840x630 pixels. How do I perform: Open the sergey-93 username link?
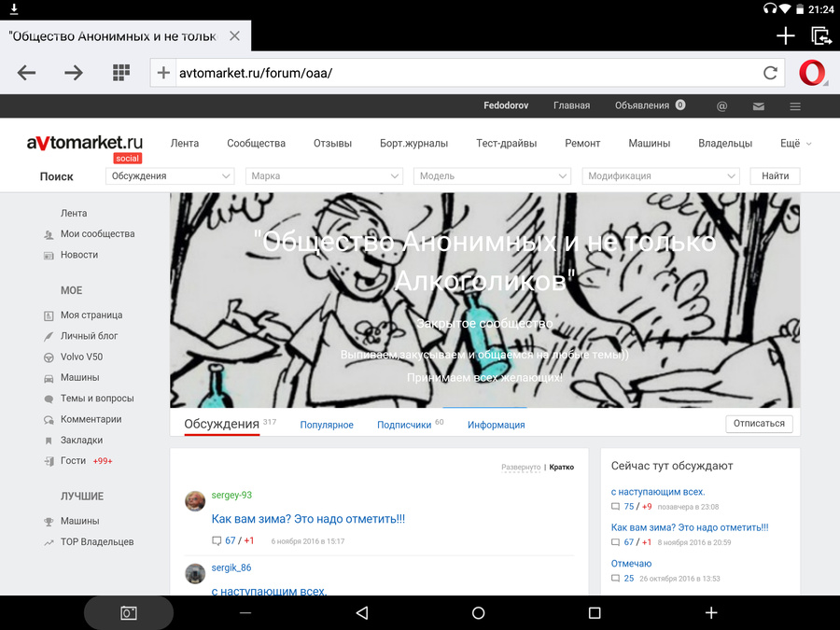click(x=231, y=495)
